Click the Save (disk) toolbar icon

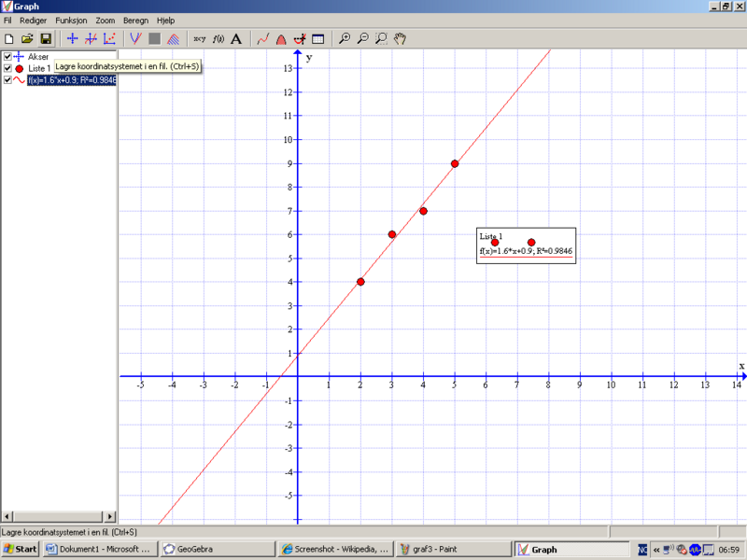[x=46, y=39]
